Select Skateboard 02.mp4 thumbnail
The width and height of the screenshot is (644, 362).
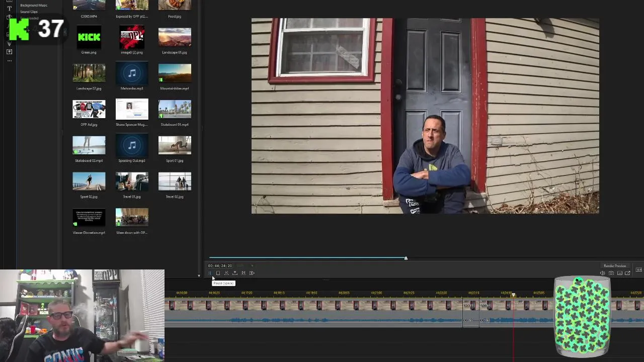89,145
